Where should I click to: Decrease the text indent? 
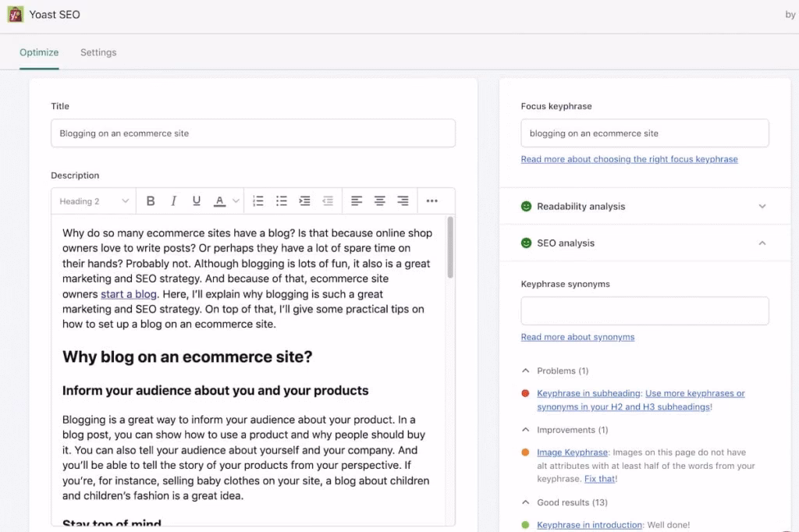[328, 200]
